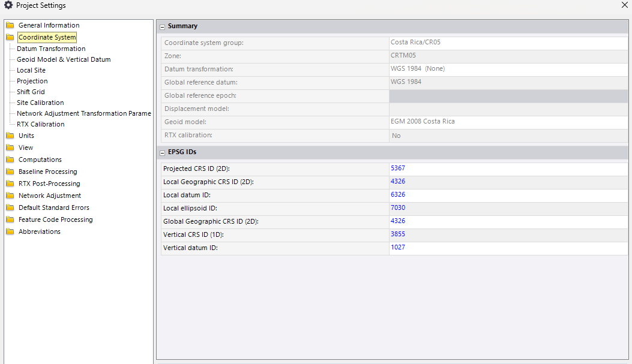Click the RTX Post-Processing folder icon
This screenshot has height=364, width=632.
pyautogui.click(x=10, y=183)
